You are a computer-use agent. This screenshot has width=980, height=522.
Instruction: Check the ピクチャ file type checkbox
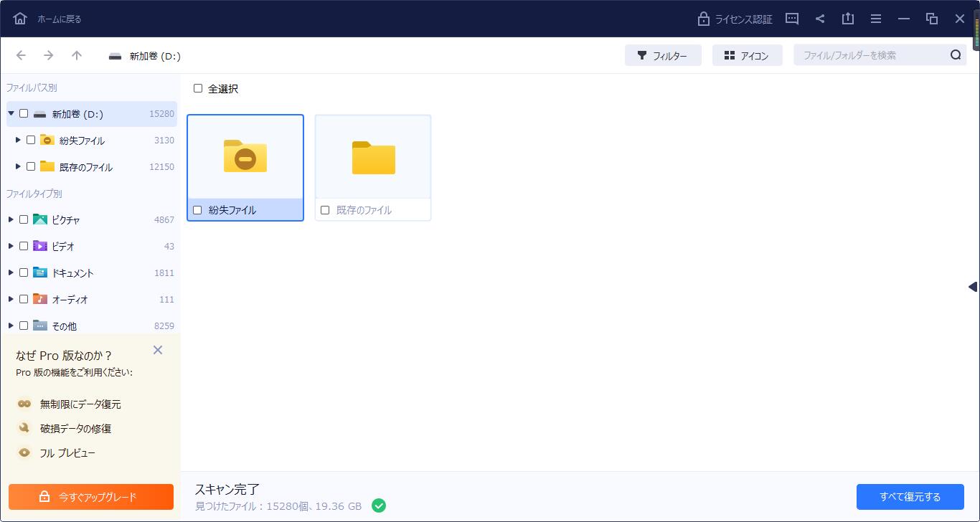24,219
